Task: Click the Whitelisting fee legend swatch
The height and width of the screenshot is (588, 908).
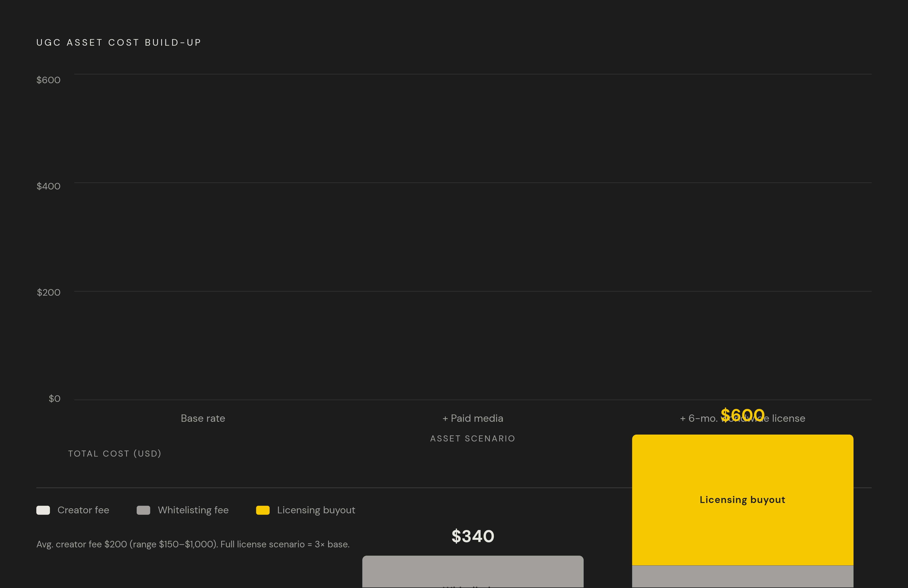Action: pyautogui.click(x=144, y=510)
